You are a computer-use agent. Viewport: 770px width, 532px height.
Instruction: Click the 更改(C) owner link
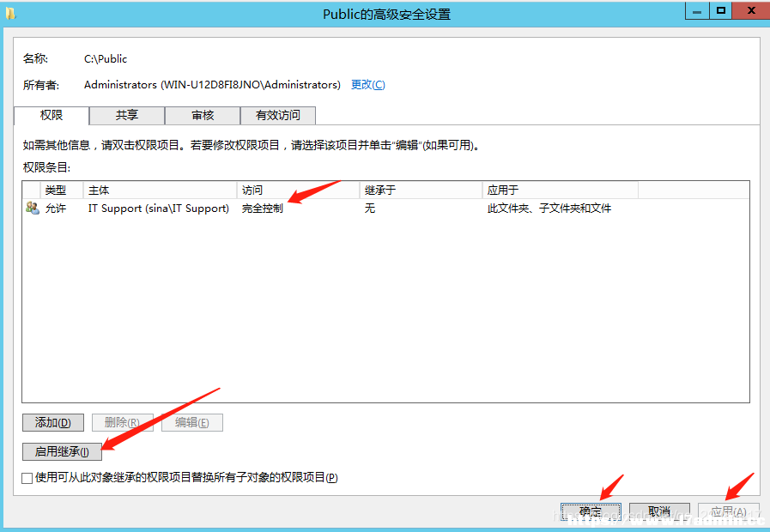click(x=367, y=84)
